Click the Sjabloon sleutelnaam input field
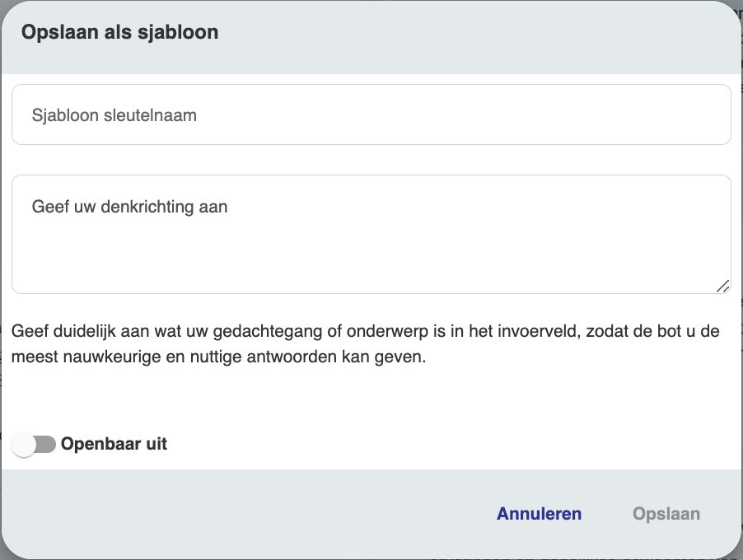Screen dimensions: 743x560 pos(371,114)
